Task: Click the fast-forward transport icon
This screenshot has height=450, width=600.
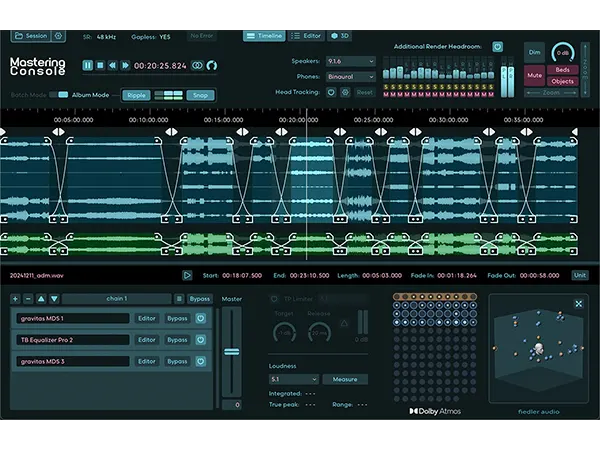Action: [125, 65]
